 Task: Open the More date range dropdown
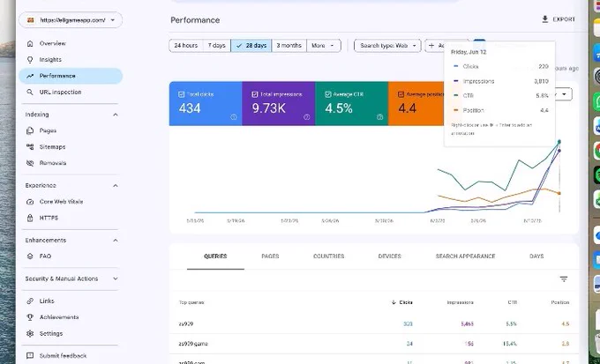(x=323, y=46)
